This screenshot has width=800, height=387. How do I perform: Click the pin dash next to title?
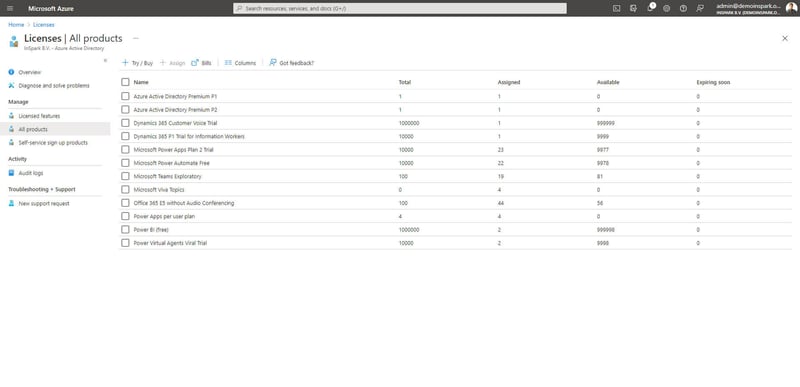(x=136, y=38)
